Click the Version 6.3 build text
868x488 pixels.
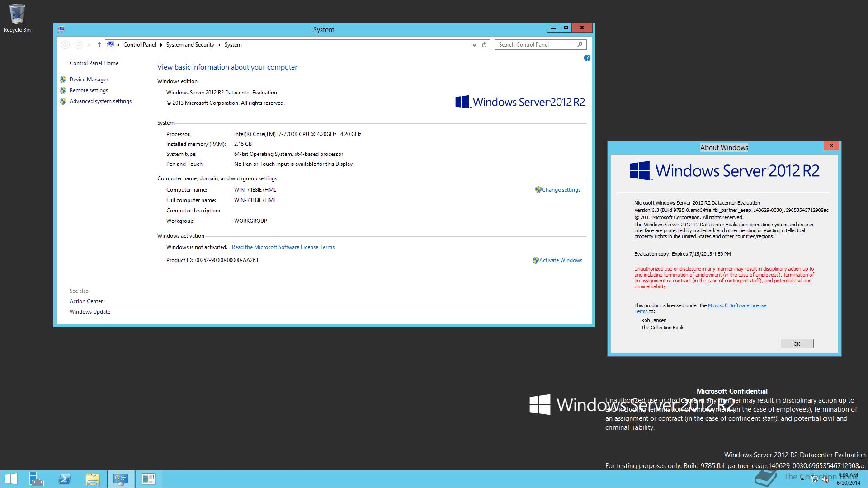click(x=731, y=210)
